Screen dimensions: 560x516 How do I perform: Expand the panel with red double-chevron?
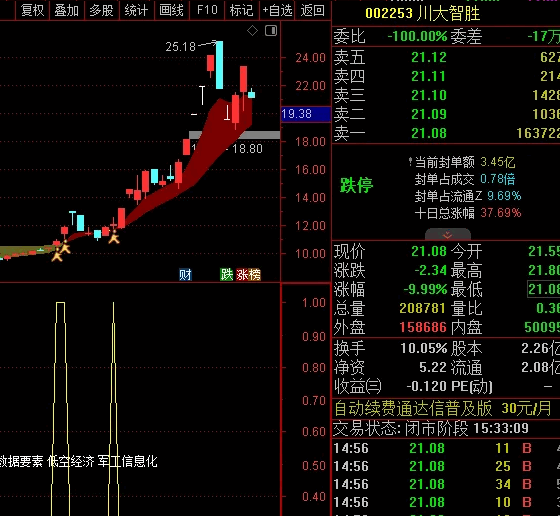point(448,235)
